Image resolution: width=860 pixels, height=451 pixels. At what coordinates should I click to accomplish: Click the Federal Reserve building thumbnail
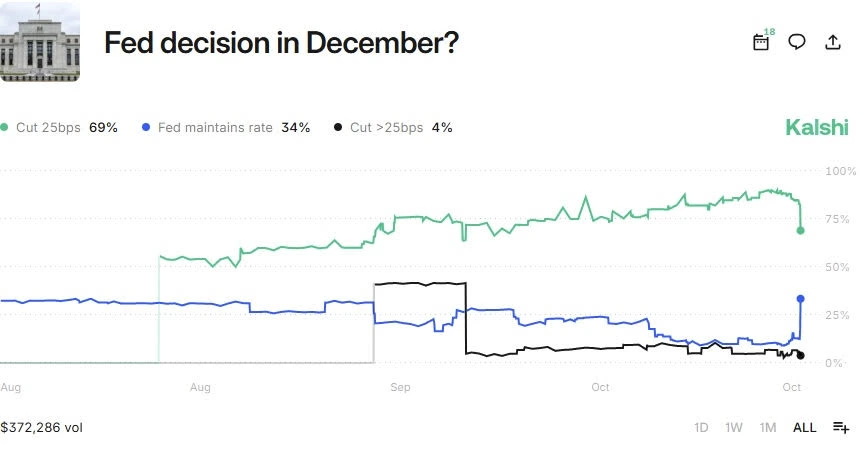click(40, 42)
